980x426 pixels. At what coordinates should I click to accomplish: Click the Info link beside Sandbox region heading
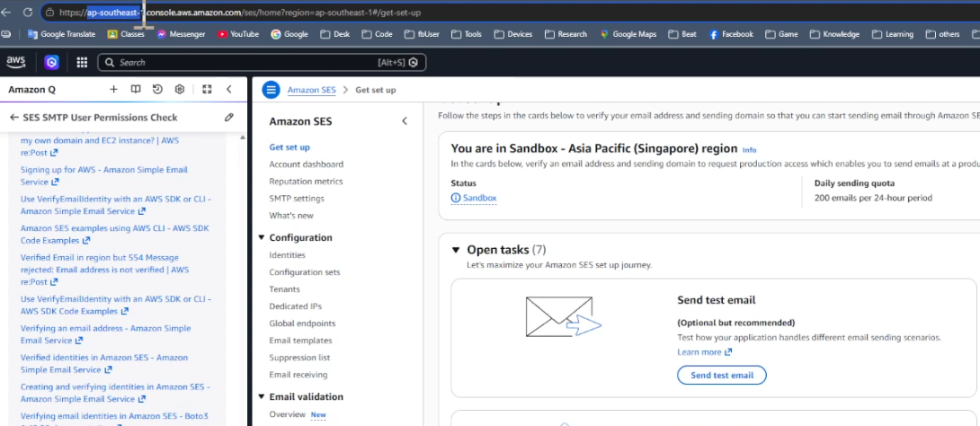pos(749,150)
